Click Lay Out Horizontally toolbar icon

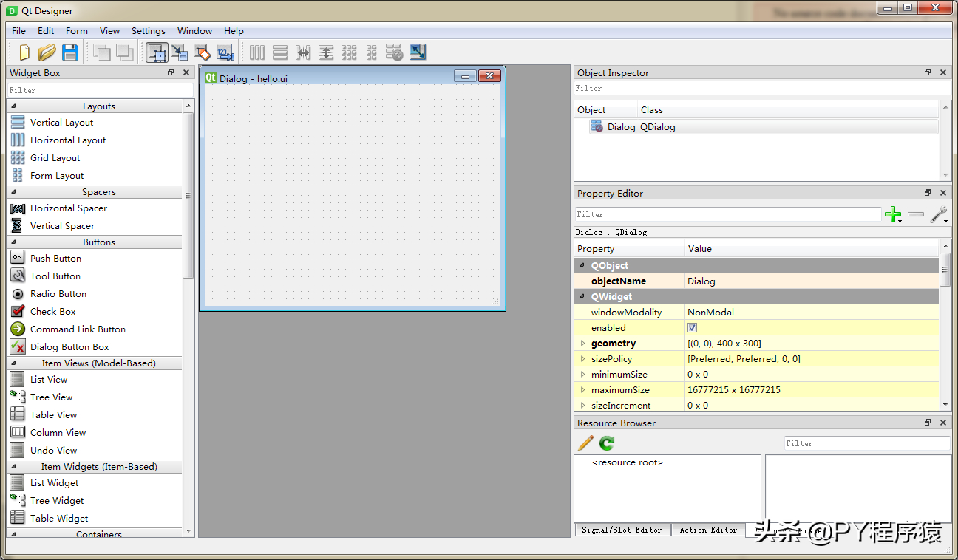pyautogui.click(x=257, y=52)
